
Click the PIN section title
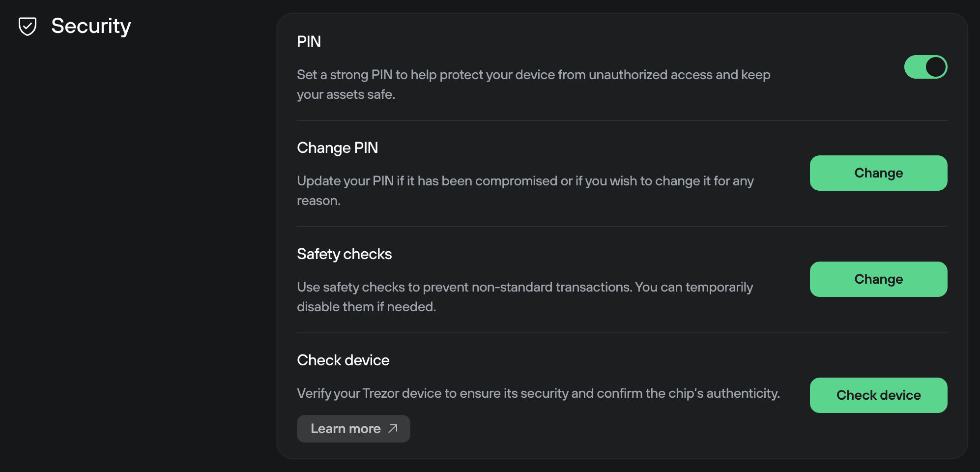(x=309, y=41)
